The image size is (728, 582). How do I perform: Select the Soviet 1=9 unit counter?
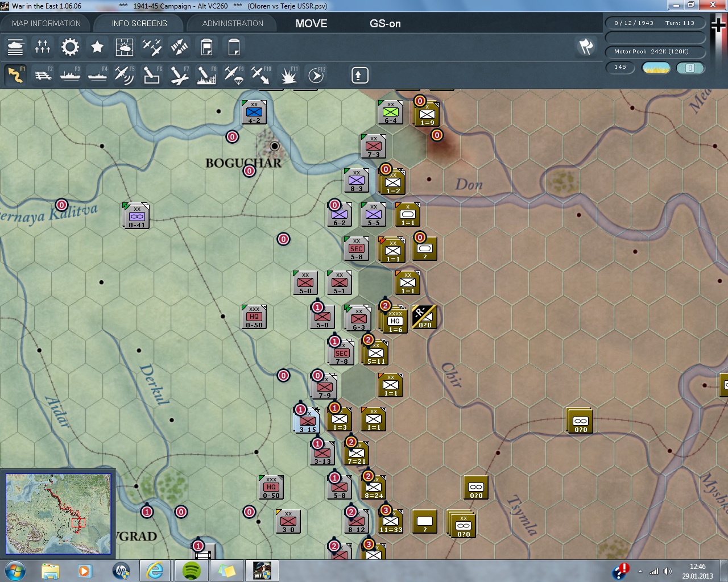(427, 114)
